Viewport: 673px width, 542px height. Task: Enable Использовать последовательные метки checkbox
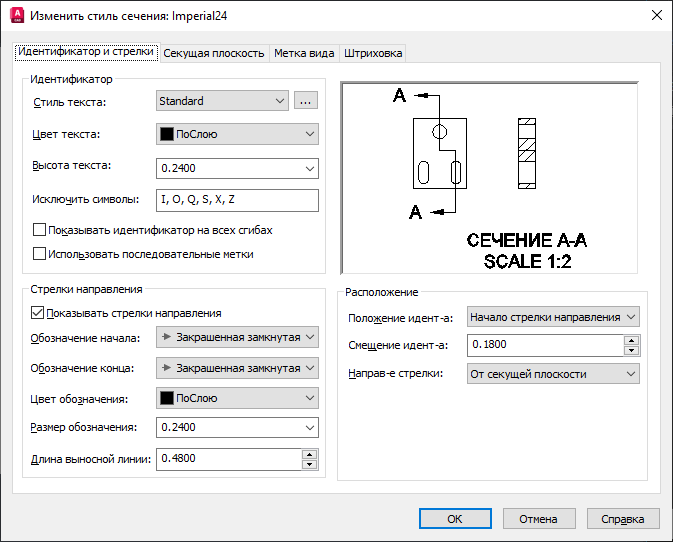(39, 254)
